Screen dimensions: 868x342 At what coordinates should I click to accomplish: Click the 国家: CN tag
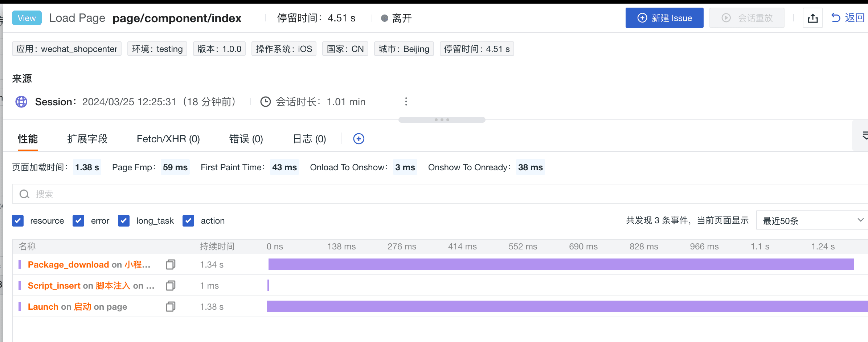coord(345,49)
